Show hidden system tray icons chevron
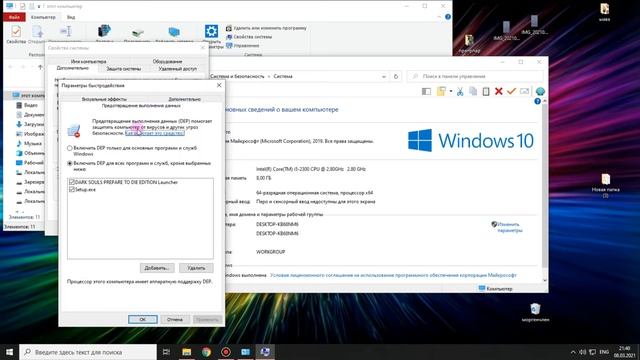Screen dimensions: 640x360 (x=573, y=352)
